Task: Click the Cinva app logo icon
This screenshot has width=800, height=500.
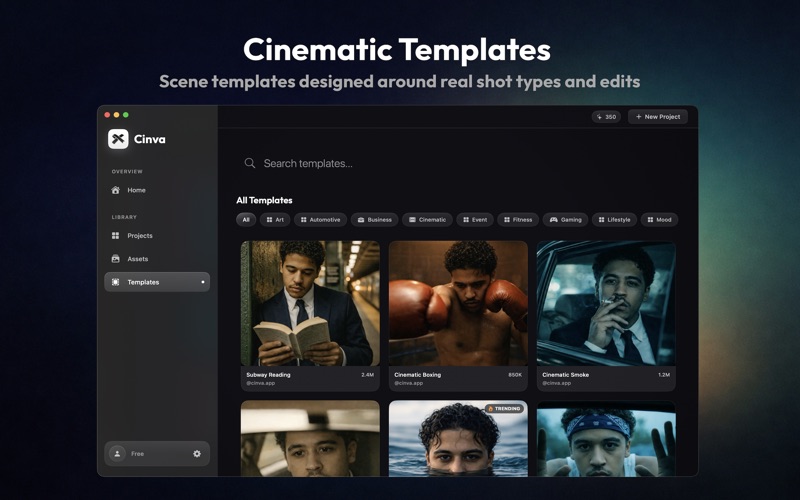Action: (x=118, y=139)
